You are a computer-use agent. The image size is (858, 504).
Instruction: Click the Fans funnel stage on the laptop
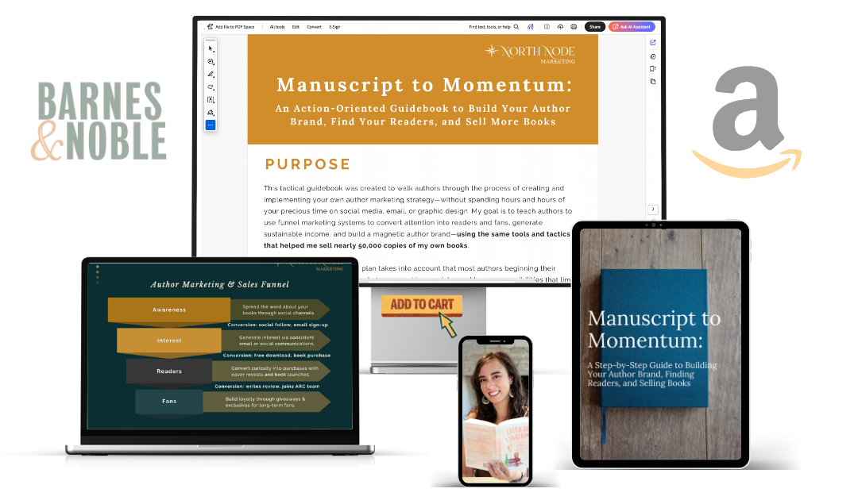coord(169,402)
